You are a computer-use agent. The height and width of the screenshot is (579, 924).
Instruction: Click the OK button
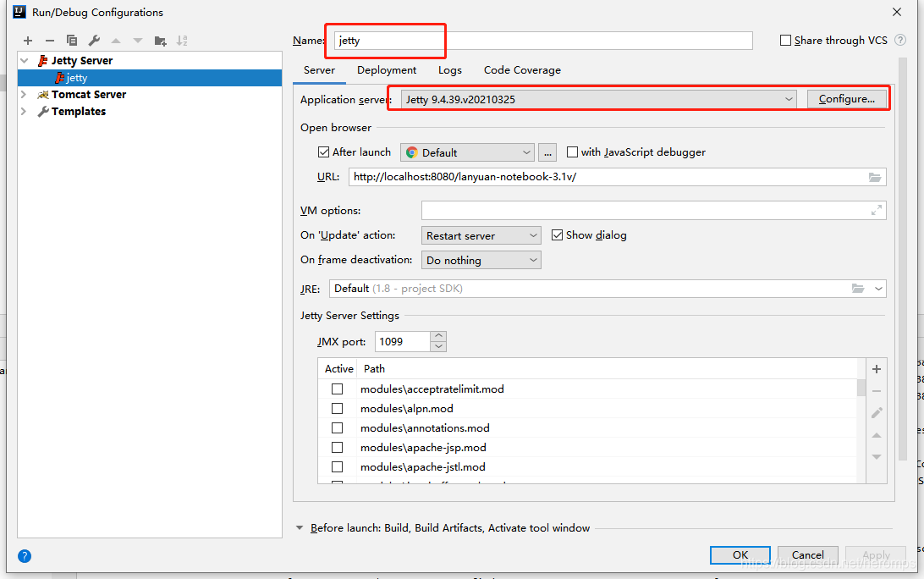pos(740,554)
